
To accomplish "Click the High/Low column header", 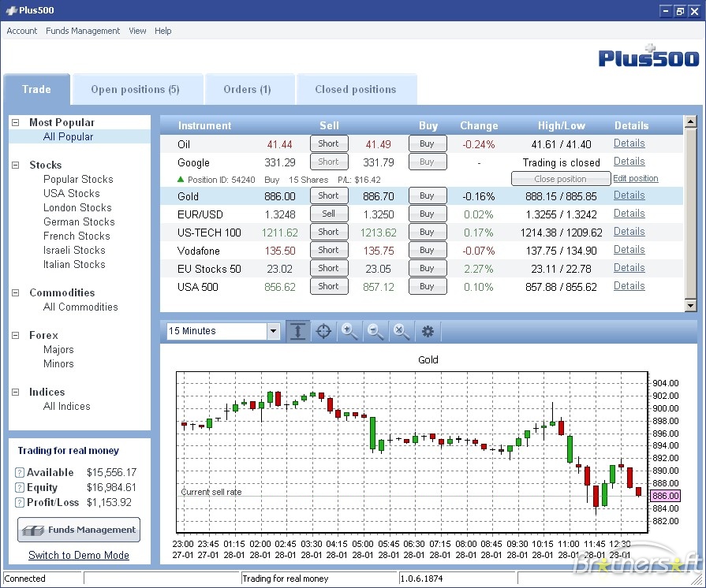I will click(x=562, y=125).
